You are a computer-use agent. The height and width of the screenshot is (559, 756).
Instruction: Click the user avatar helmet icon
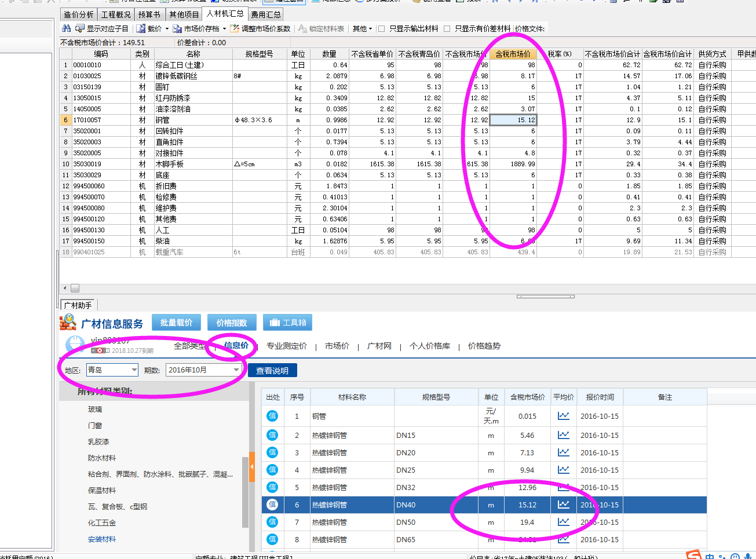coord(75,346)
